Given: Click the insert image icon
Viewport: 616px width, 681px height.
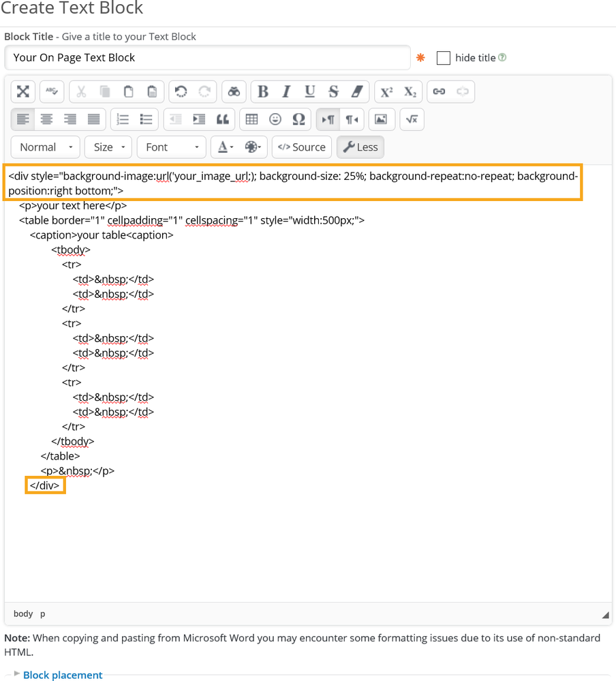Looking at the screenshot, I should click(381, 119).
